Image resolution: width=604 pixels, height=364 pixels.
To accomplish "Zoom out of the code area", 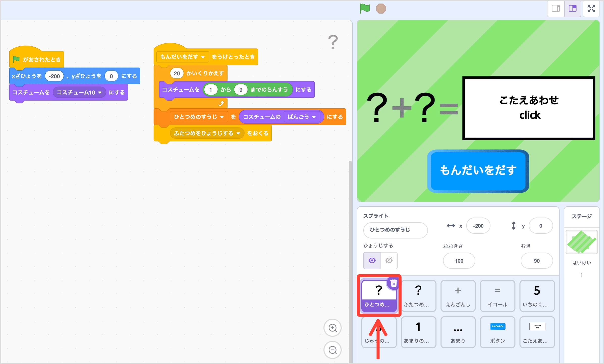I will tap(333, 350).
